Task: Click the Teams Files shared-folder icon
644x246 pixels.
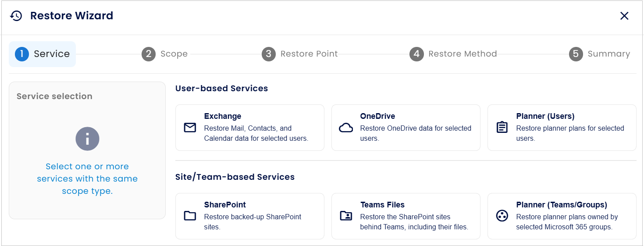Action: pos(346,216)
